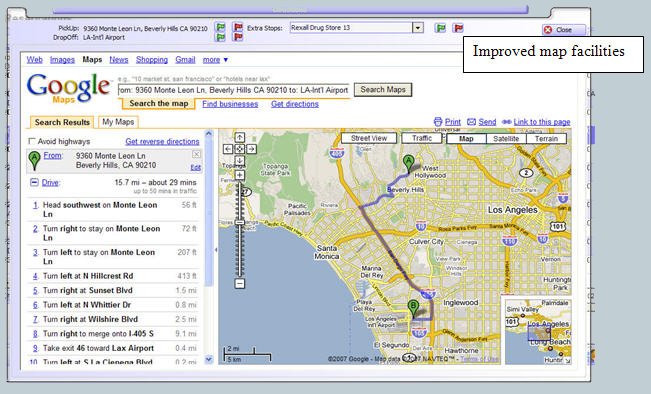Zoom in with the plus button
Image resolution: width=651 pixels, height=394 pixels.
pos(240,175)
